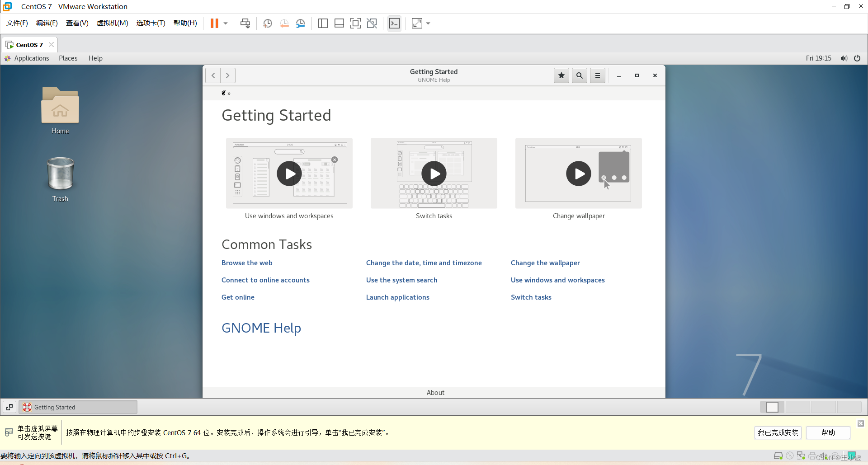The image size is (868, 465).
Task: Toggle the VMware thumbnail bar
Action: [x=339, y=23]
